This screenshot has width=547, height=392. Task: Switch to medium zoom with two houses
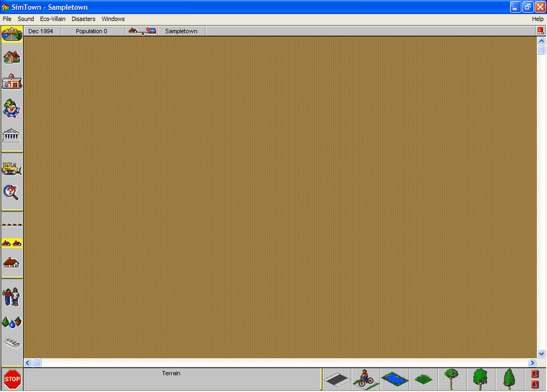point(12,244)
